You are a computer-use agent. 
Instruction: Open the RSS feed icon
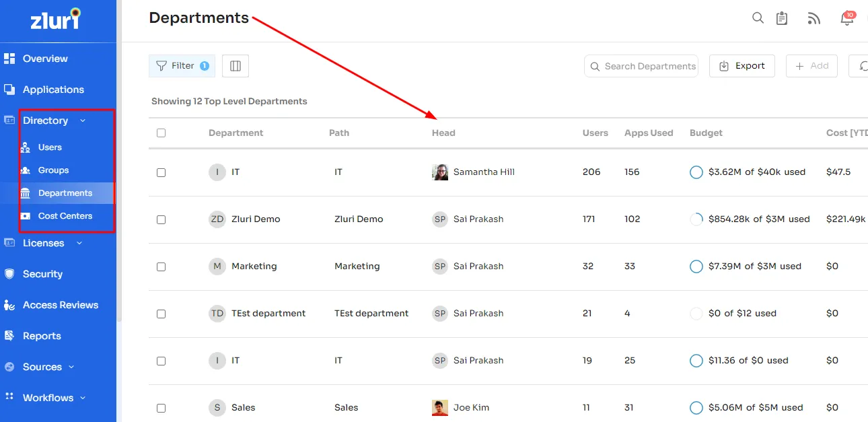(814, 19)
